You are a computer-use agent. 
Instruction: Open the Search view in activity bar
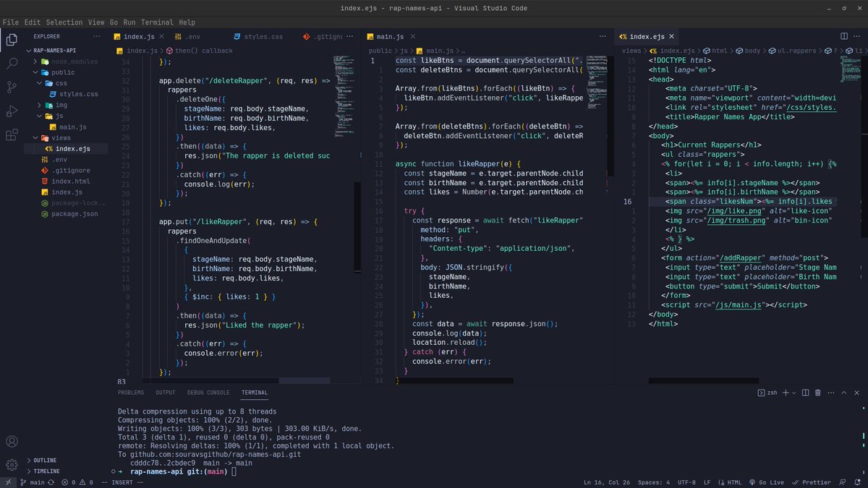[12, 64]
